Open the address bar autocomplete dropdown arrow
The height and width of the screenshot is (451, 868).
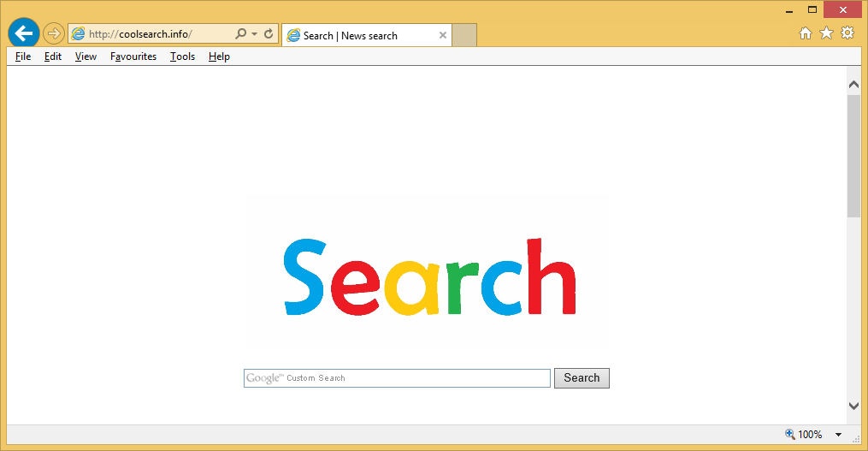pos(255,33)
